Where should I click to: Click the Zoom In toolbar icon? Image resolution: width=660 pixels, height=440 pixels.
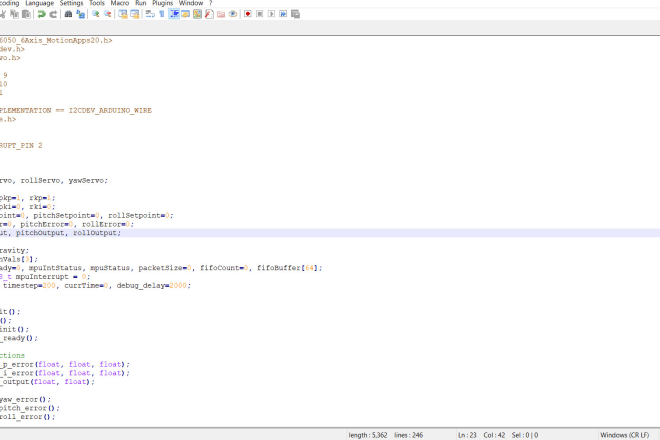pyautogui.click(x=95, y=15)
